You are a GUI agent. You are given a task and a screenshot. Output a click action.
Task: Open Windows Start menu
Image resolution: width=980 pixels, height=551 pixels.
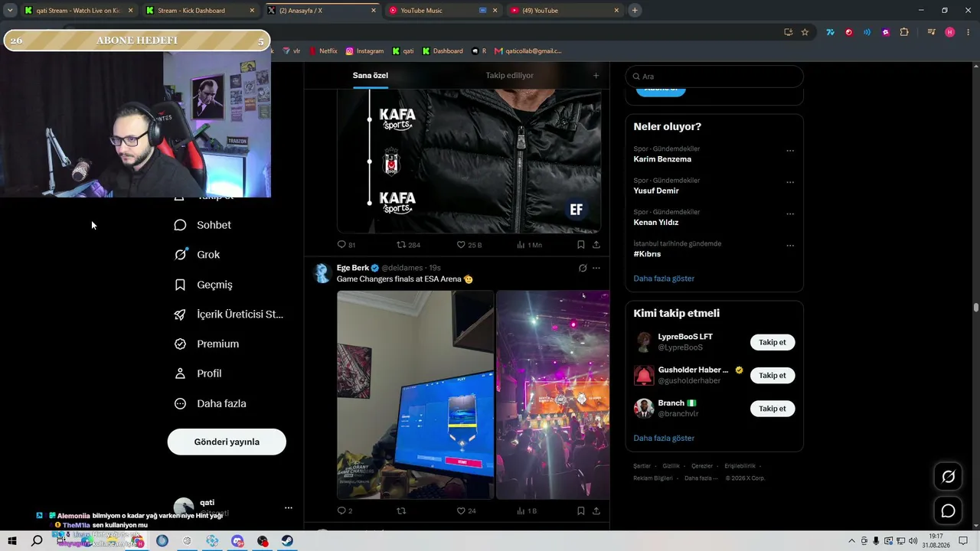click(x=12, y=541)
